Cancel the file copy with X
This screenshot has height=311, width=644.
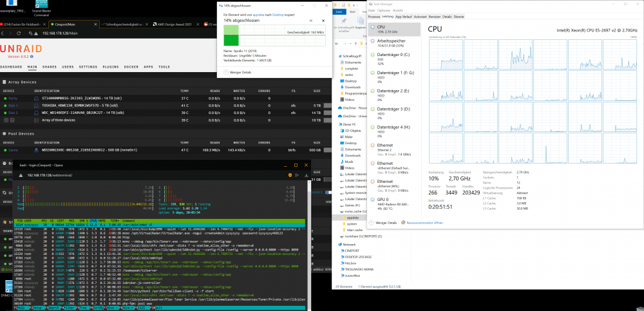[x=323, y=20]
